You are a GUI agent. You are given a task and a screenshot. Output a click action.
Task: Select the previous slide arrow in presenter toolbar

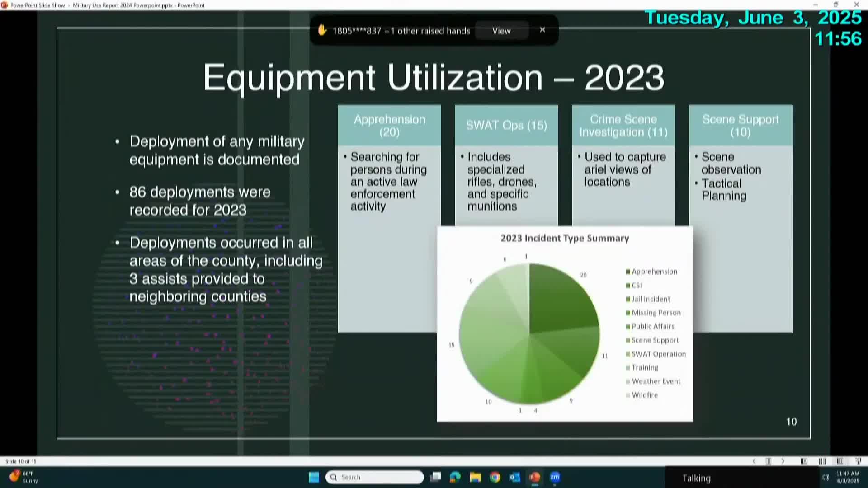tap(754, 461)
